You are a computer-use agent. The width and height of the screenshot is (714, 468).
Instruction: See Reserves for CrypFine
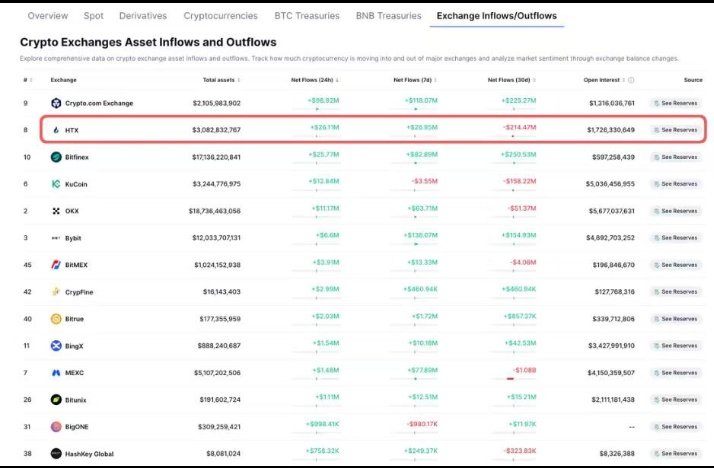(676, 292)
